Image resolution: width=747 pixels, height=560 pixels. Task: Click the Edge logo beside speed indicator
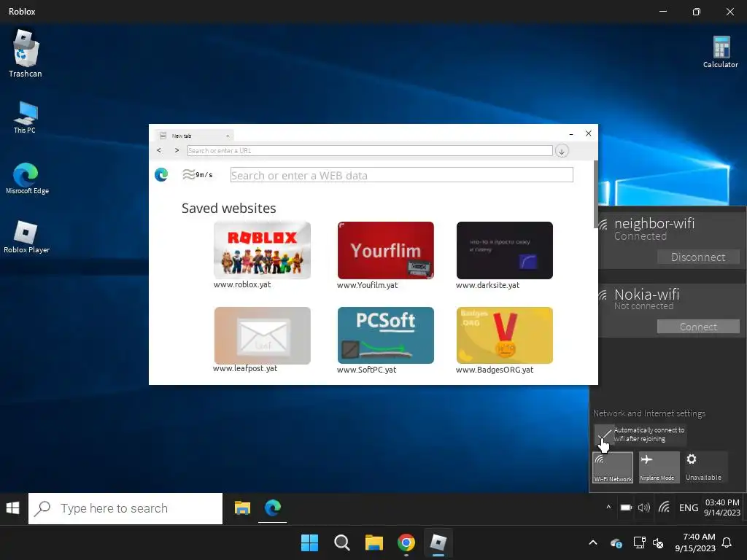(x=161, y=175)
